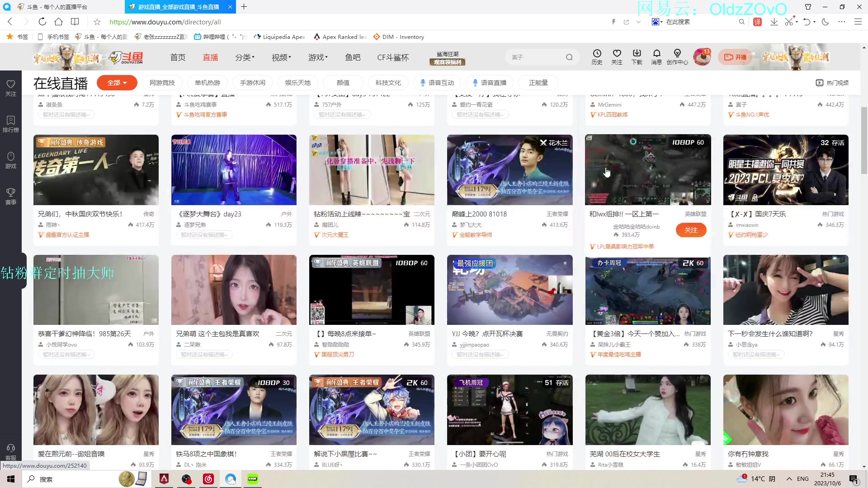Filter by 语音直播 category
Screen dimensions: 868x488
pos(489,83)
